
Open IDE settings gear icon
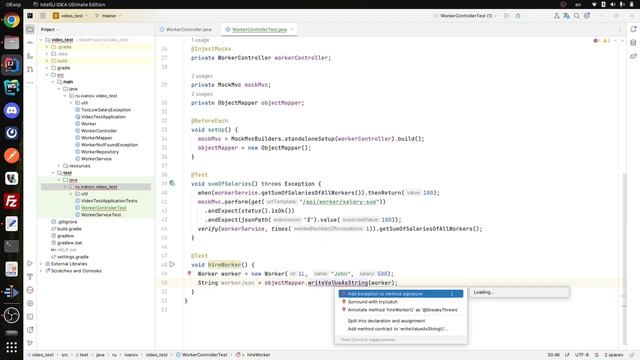[587, 16]
